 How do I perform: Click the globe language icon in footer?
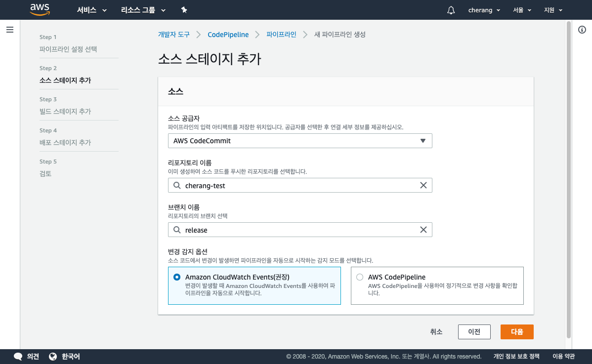coord(53,357)
